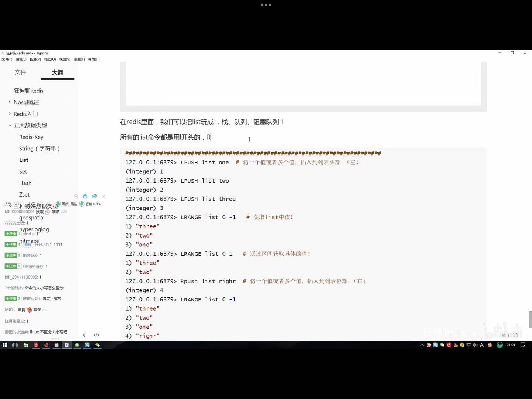Show hidden system tray icons arrow
Image resolution: width=532 pixels, height=399 pixels.
(x=422, y=345)
